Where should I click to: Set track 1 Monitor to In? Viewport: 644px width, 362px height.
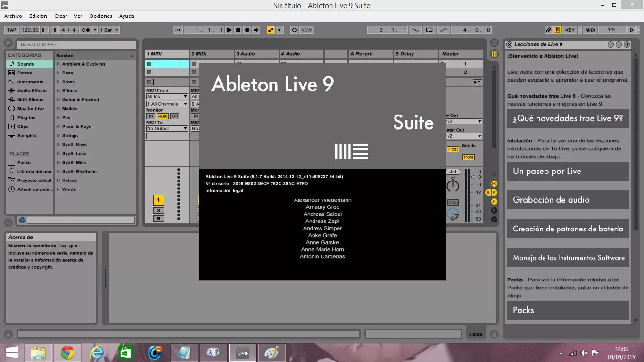click(150, 116)
